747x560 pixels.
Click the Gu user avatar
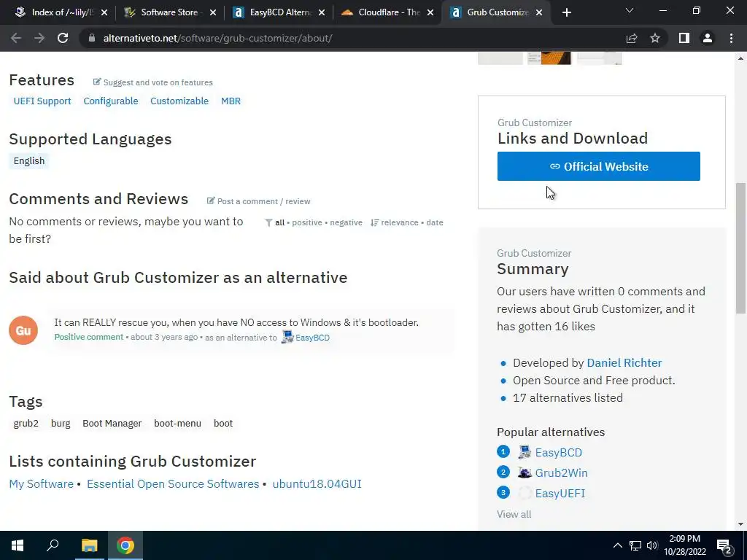[23, 330]
